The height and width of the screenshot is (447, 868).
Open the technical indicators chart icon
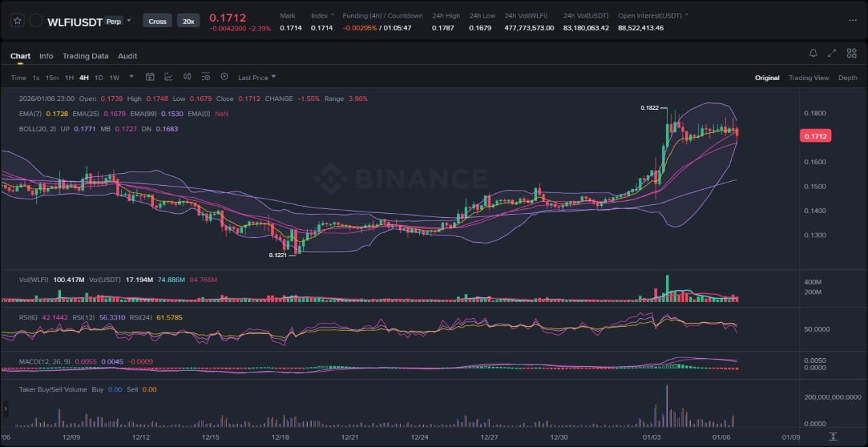168,77
